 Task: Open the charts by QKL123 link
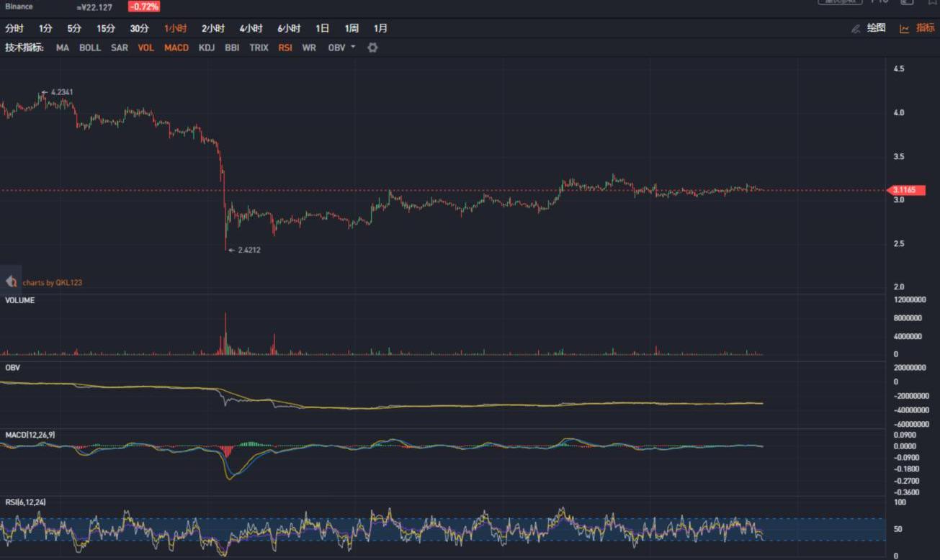coord(52,283)
